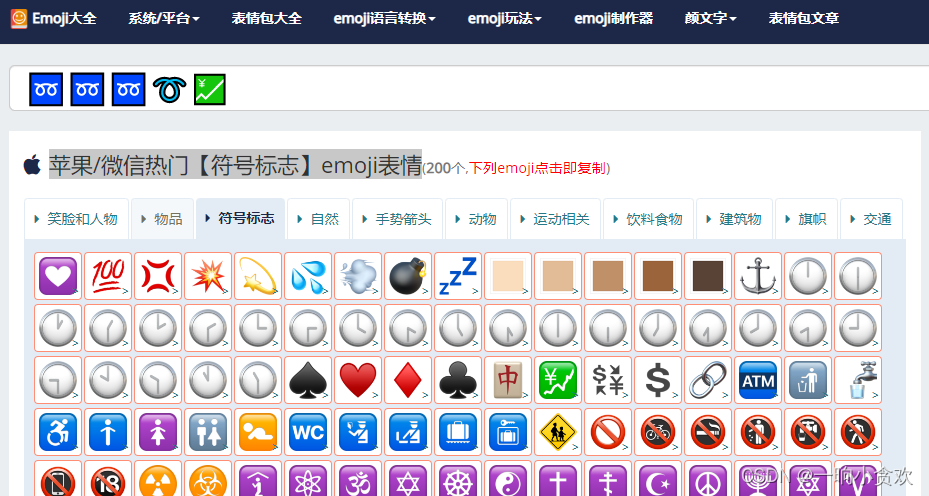The width and height of the screenshot is (929, 496).
Task: Open the emoji语言转换 dropdown menu
Action: pyautogui.click(x=385, y=18)
